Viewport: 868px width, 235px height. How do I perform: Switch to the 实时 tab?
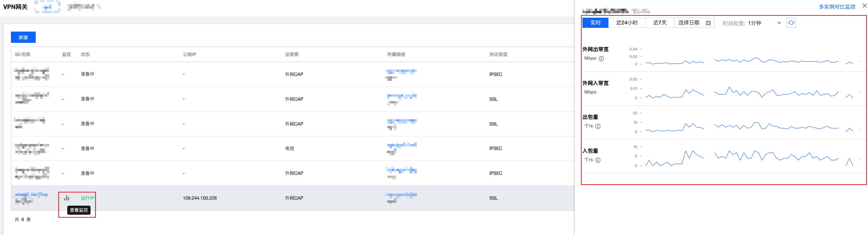coord(595,23)
